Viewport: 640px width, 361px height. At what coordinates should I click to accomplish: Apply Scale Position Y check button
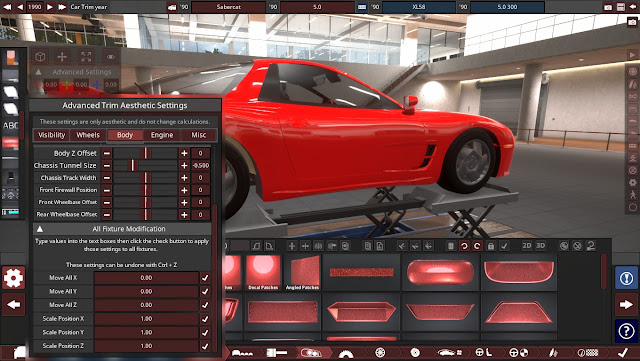click(205, 332)
